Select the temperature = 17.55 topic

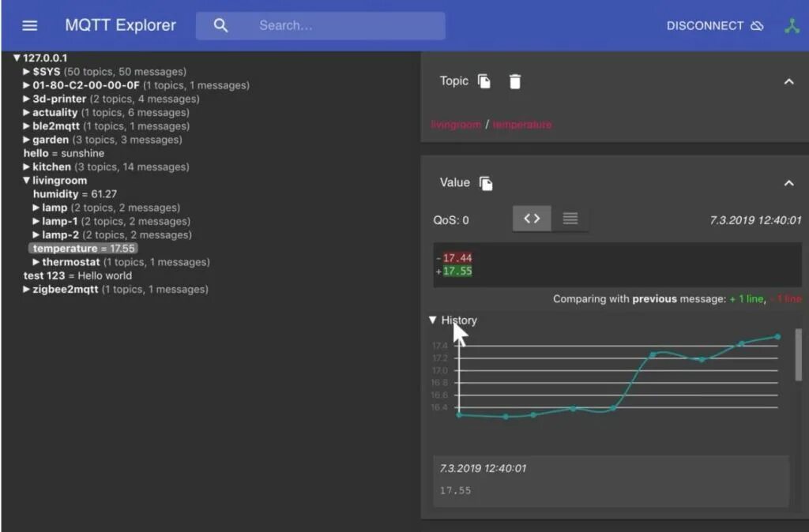[x=84, y=249]
